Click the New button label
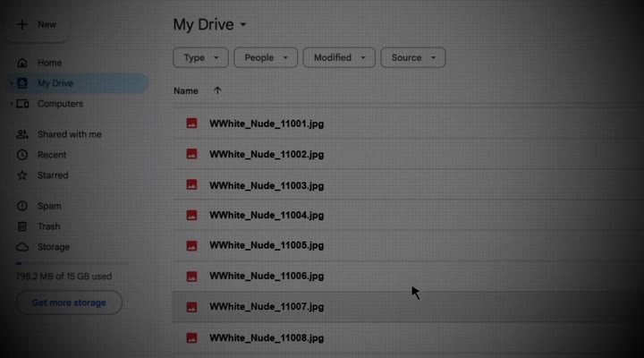 (x=47, y=25)
